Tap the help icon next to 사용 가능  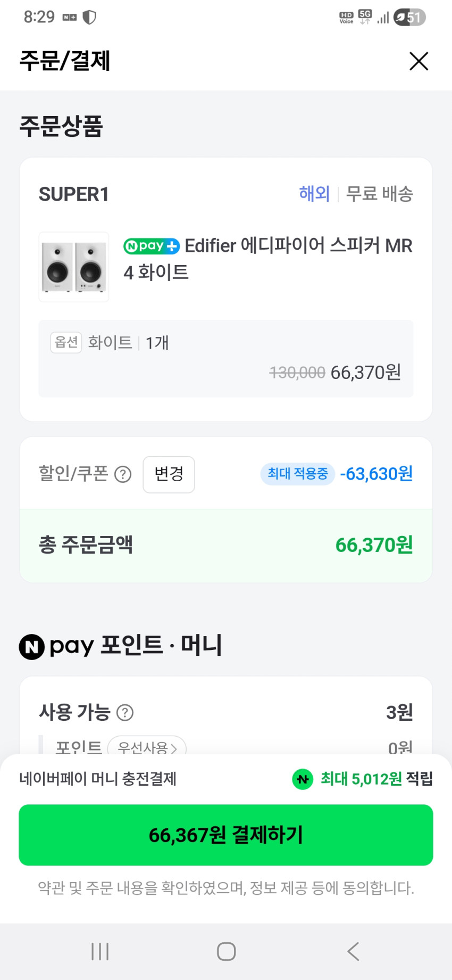pos(125,712)
